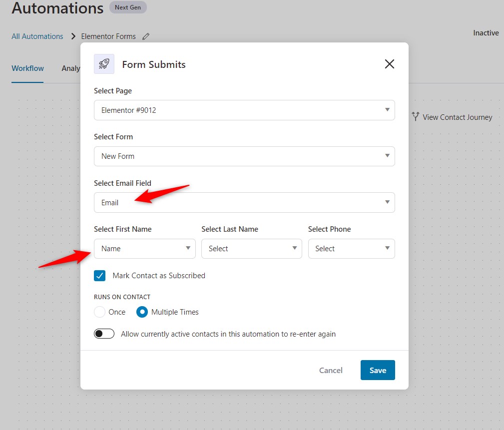504x430 pixels.
Task: Click the Cancel button
Action: (x=331, y=370)
